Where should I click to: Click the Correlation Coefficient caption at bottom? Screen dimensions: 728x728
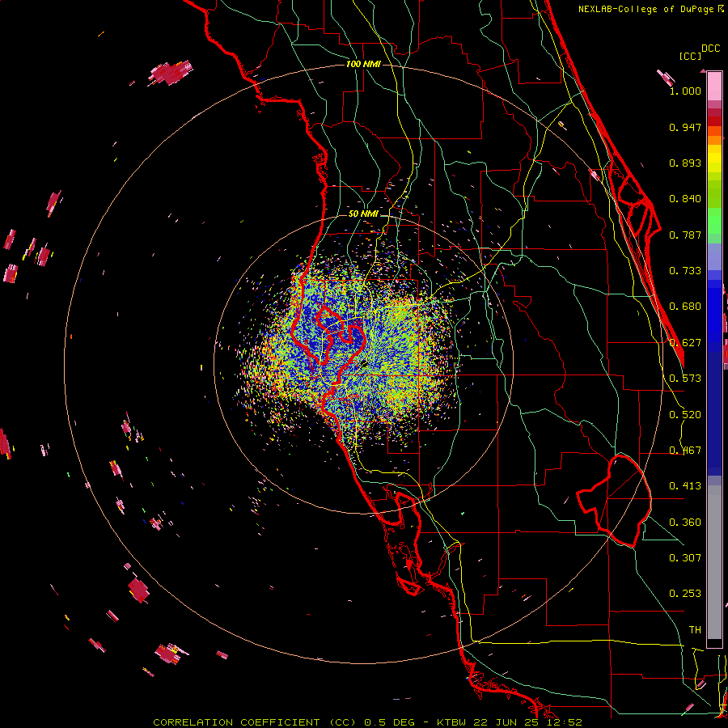point(368,722)
